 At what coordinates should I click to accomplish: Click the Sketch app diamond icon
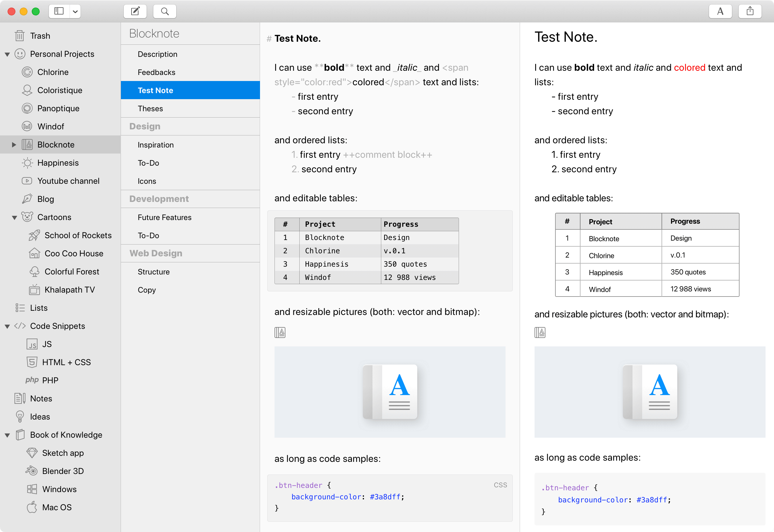point(32,453)
